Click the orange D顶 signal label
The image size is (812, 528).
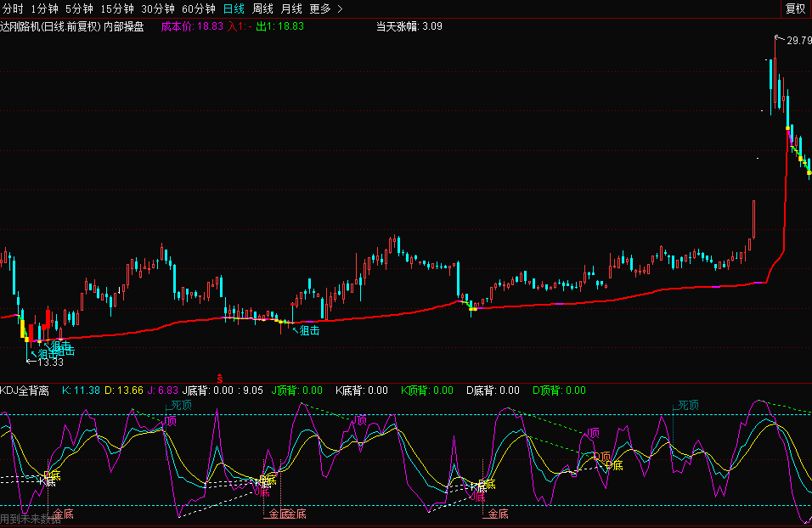(x=601, y=458)
